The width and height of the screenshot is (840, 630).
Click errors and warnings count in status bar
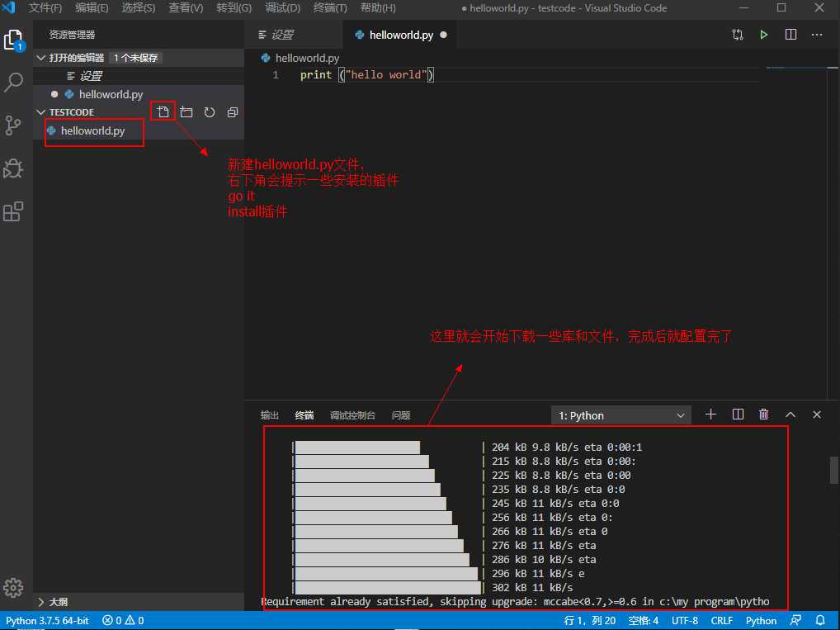[123, 620]
